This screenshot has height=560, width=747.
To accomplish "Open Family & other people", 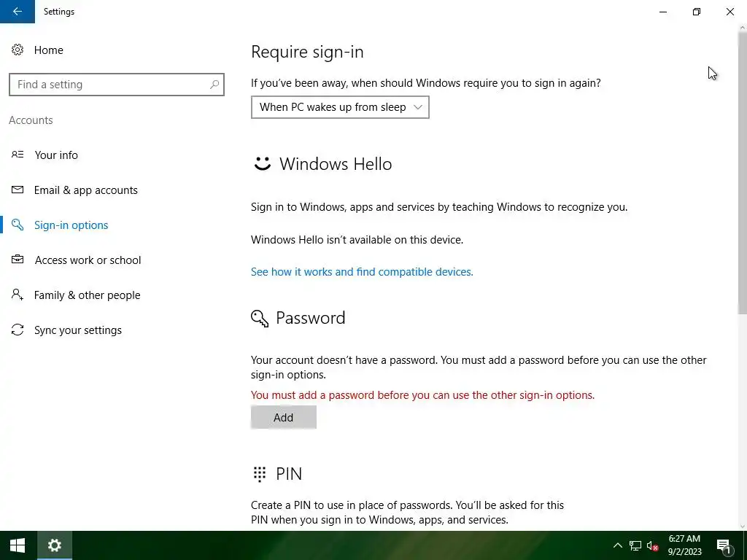I will 88,295.
